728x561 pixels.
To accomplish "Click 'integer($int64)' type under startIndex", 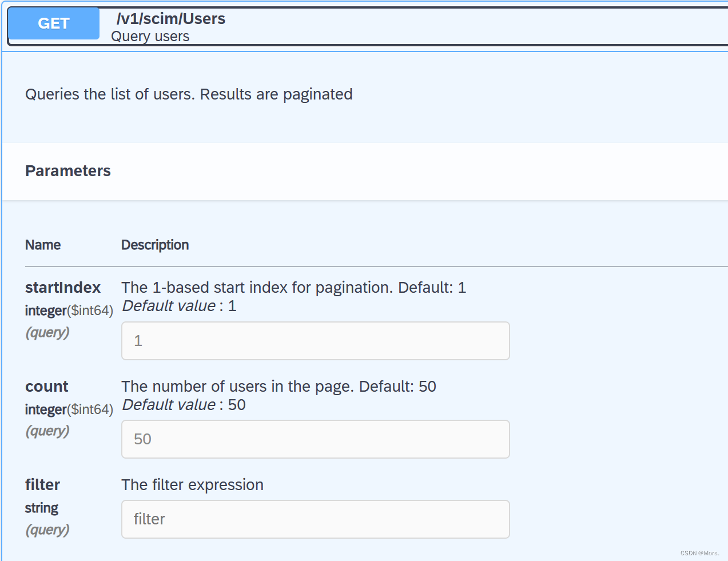I will point(69,311).
